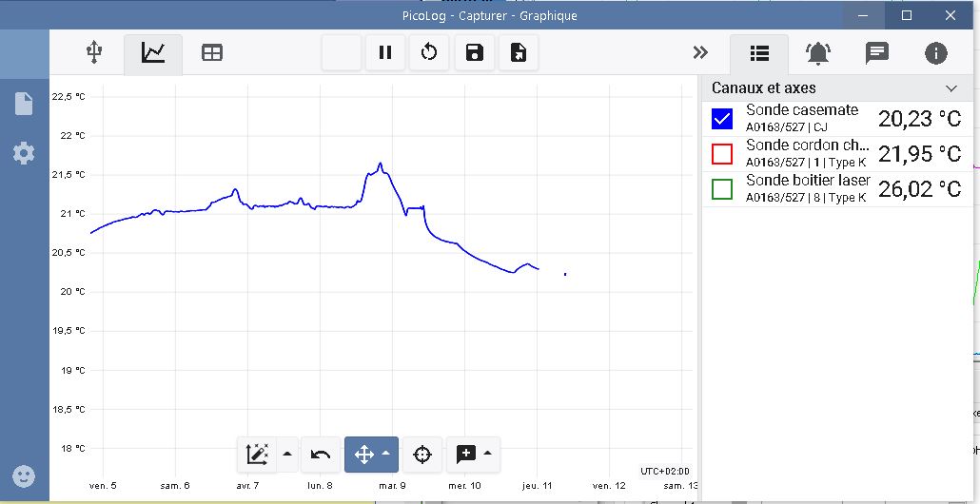Switch to the graph view tab
Image resolution: width=980 pixels, height=504 pixels.
point(152,53)
